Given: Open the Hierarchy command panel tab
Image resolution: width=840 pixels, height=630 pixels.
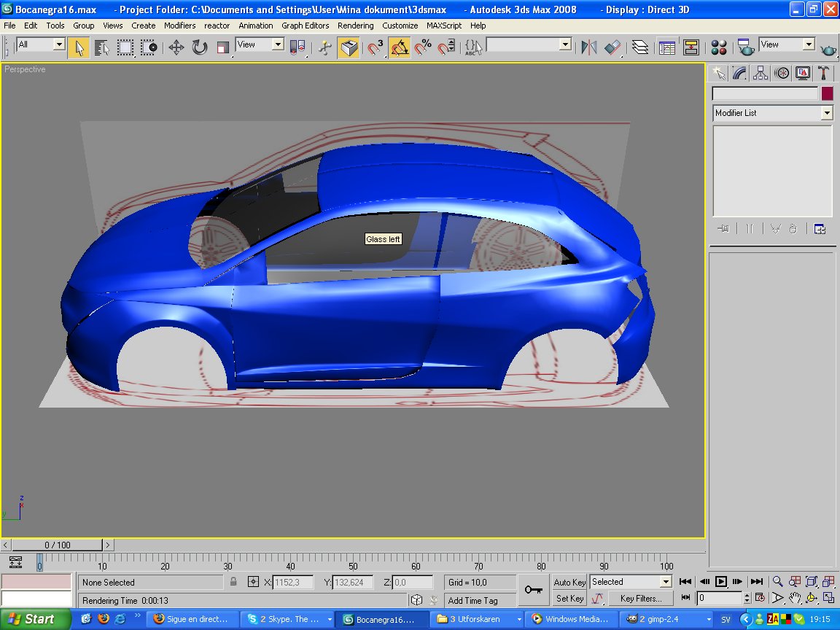Looking at the screenshot, I should 761,73.
